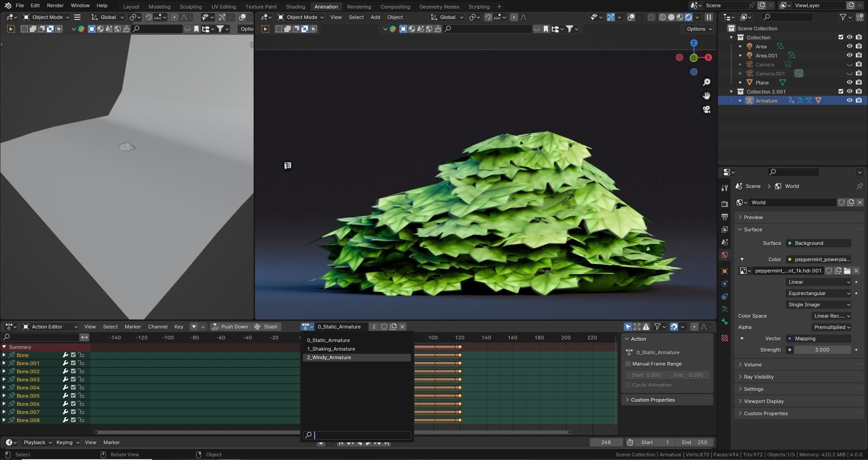Click the Z axis on navigation gizmo

click(x=694, y=43)
